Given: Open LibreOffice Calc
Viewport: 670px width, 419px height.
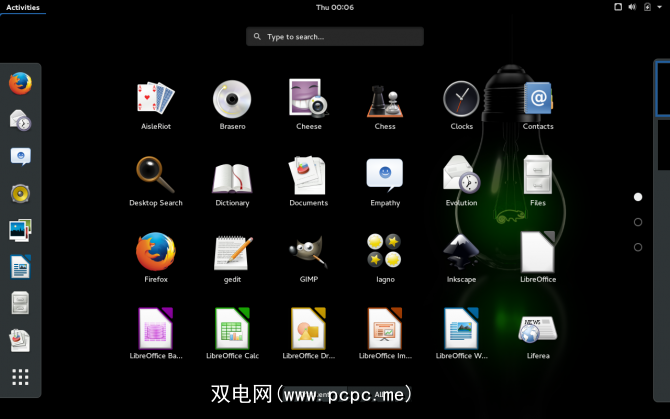Looking at the screenshot, I should pyautogui.click(x=232, y=334).
